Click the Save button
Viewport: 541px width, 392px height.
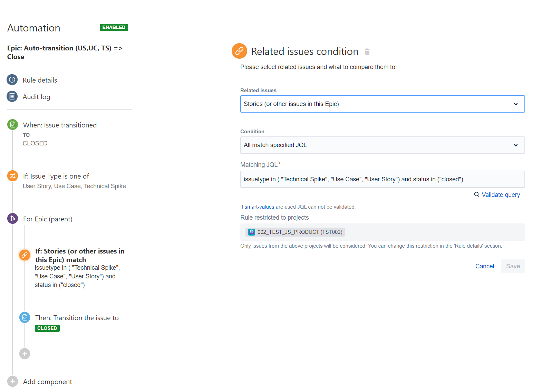pyautogui.click(x=513, y=266)
